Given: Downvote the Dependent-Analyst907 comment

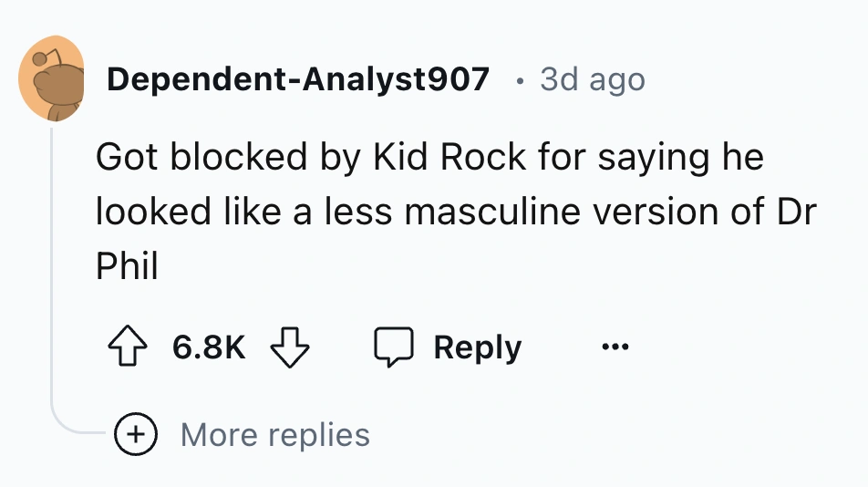Looking at the screenshot, I should click(291, 347).
